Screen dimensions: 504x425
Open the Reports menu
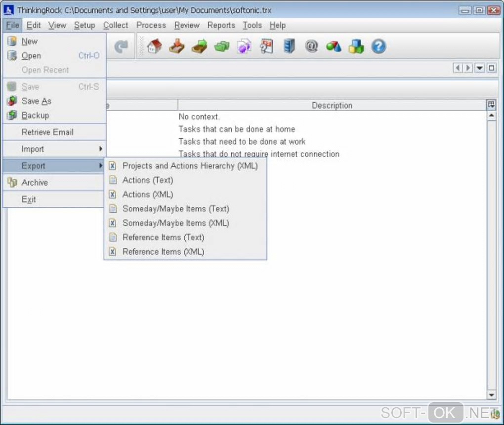click(x=221, y=25)
